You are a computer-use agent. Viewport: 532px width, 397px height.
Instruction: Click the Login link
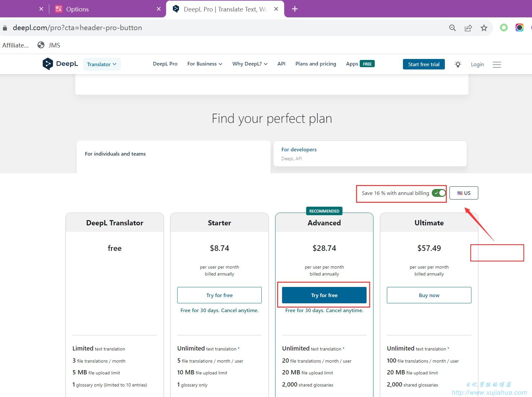[477, 64]
